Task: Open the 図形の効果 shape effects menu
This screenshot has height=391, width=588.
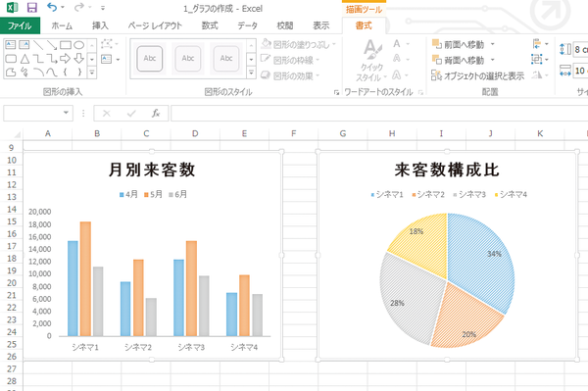Action: tap(290, 75)
